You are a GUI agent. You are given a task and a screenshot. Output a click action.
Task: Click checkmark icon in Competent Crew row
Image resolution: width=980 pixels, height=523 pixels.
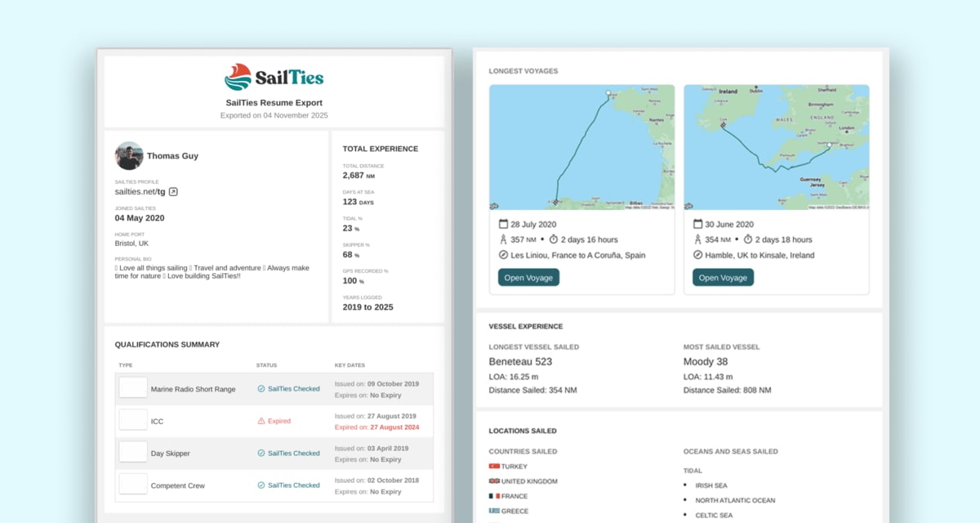pyautogui.click(x=261, y=485)
